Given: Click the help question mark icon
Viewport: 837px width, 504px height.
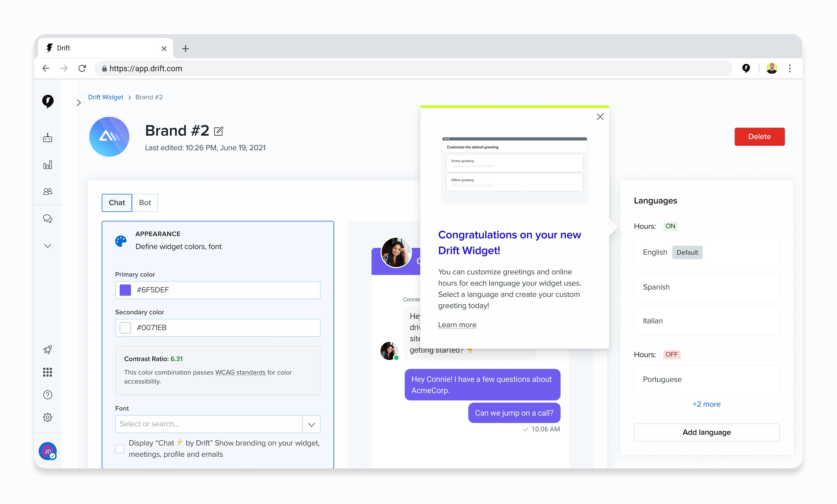Looking at the screenshot, I should click(x=48, y=395).
